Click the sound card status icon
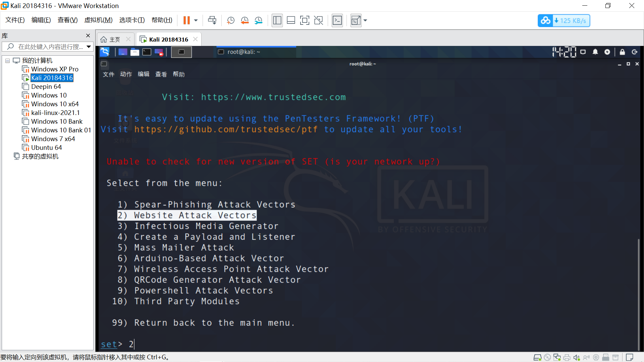Viewport: 644px width, 362px height. [x=576, y=357]
